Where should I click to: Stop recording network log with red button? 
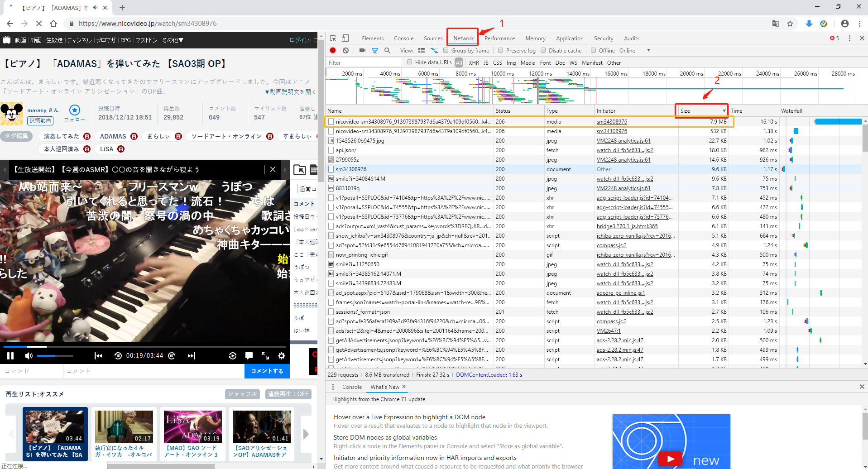point(333,50)
